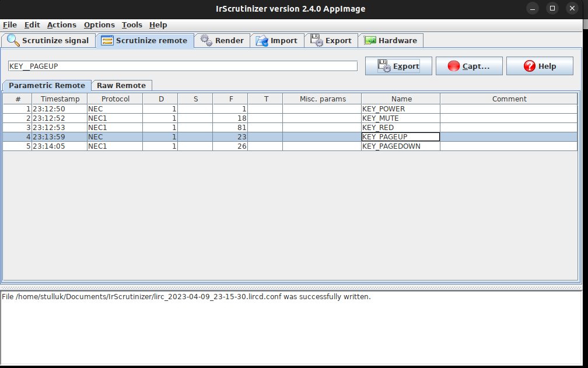Close the IrScrutinizer window

[x=572, y=9]
